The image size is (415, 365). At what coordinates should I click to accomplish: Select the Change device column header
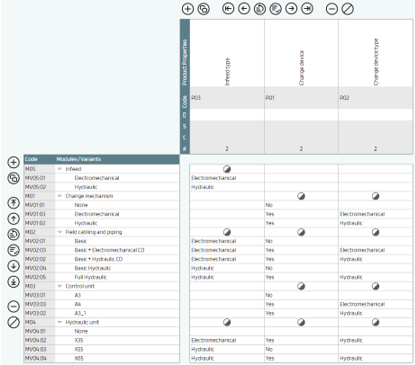[301, 53]
